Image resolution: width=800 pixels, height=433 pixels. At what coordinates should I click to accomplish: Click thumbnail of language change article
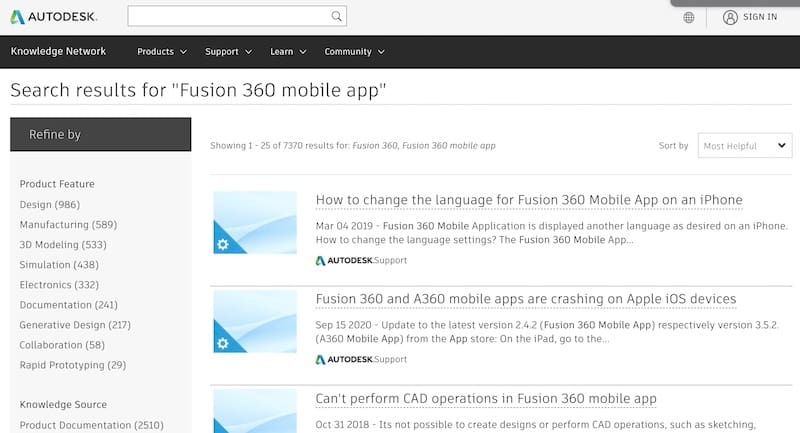[255, 222]
